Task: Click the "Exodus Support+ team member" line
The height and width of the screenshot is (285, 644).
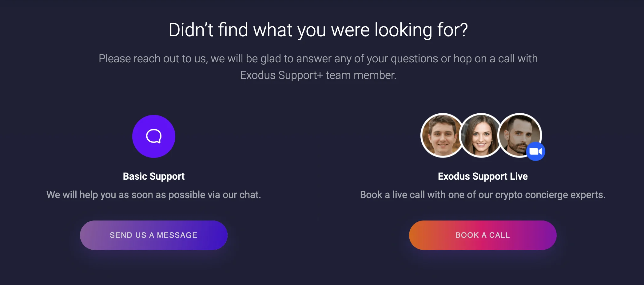Action: coord(318,75)
